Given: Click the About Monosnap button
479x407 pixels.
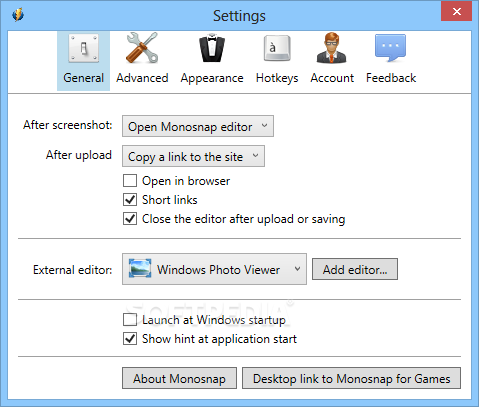Looking at the screenshot, I should (179, 378).
